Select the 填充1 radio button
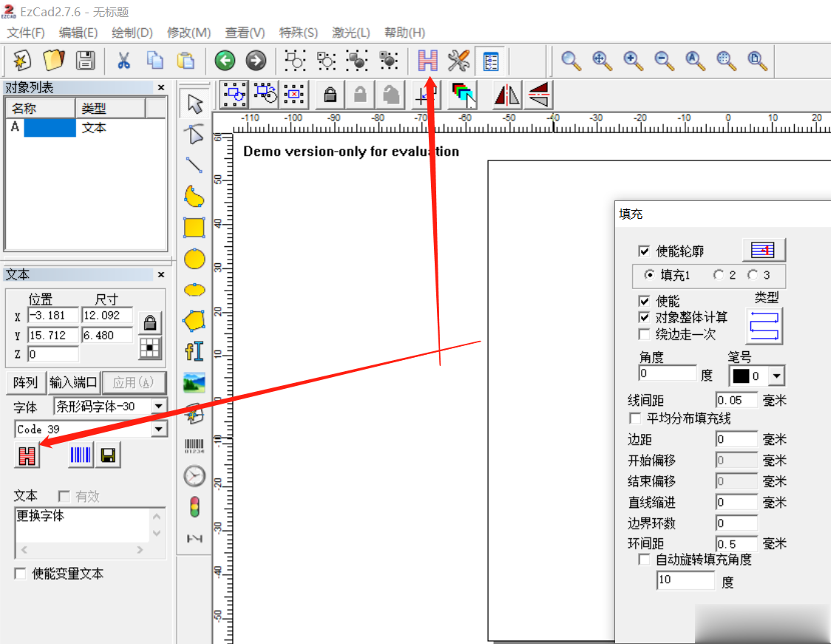This screenshot has height=644, width=831. point(649,274)
